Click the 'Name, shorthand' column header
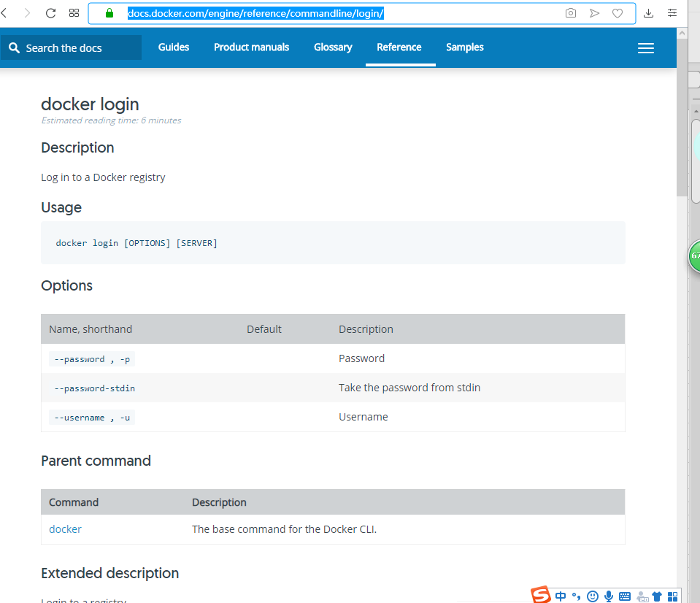 click(x=91, y=329)
